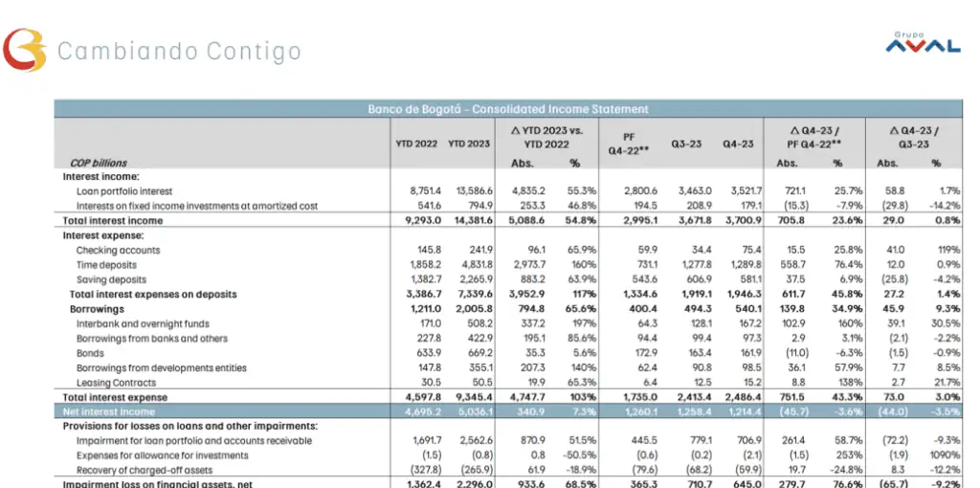Select the 'PF Q4-22**' column header
This screenshot has width=980, height=488.
(629, 144)
